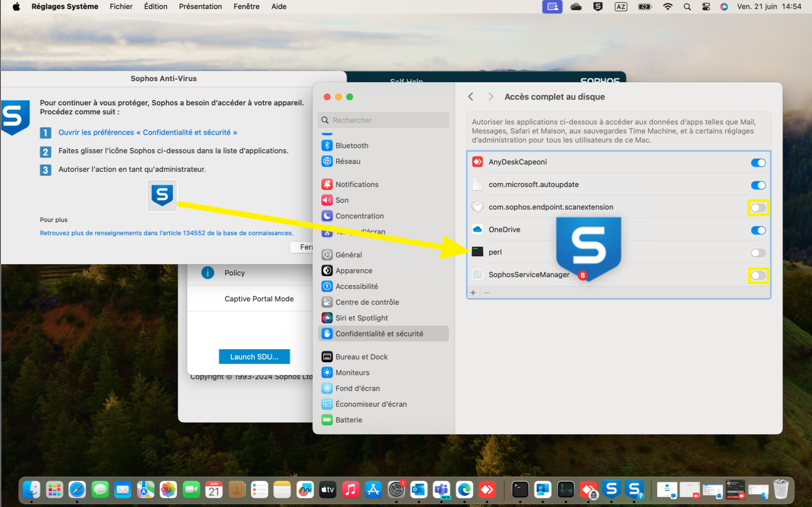Viewport: 812px width, 507px height.
Task: Click the info icon beside Policy
Action: point(208,273)
